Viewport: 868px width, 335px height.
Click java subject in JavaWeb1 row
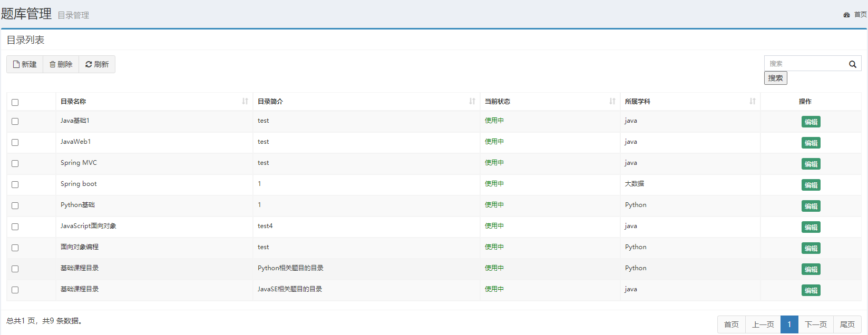point(631,142)
